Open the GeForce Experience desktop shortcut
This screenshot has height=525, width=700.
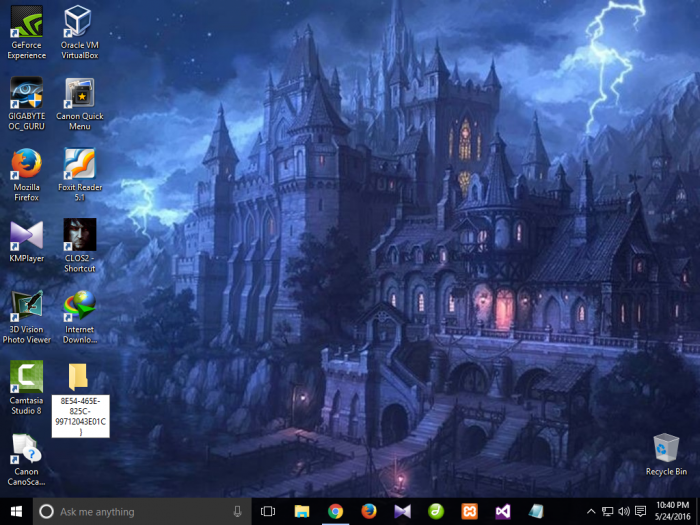tap(26, 32)
